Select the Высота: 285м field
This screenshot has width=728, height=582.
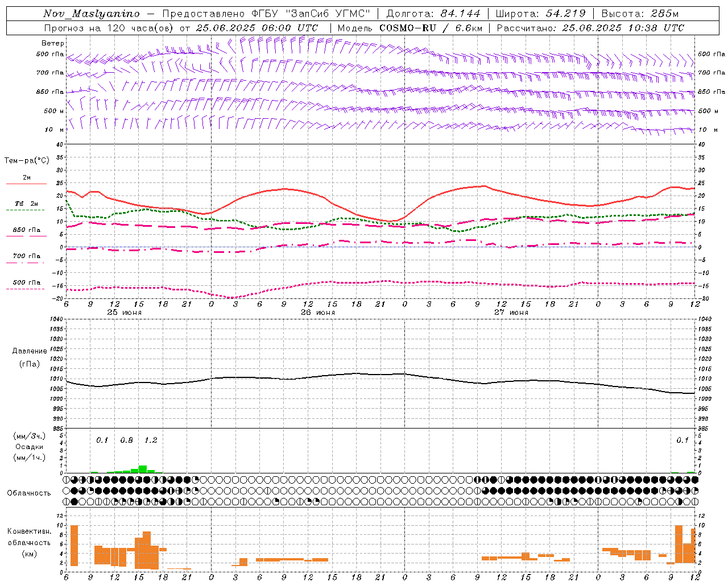(x=640, y=14)
